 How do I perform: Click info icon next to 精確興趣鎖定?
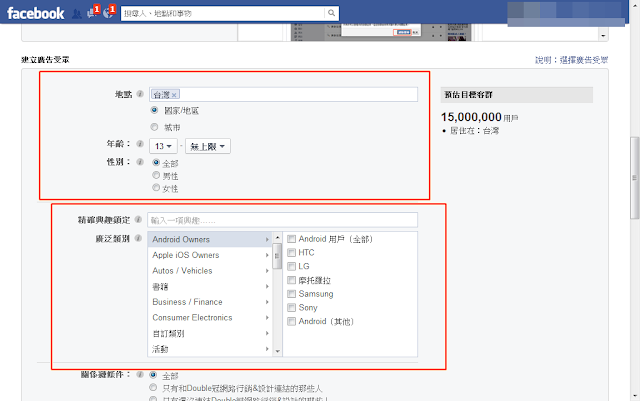(x=138, y=220)
